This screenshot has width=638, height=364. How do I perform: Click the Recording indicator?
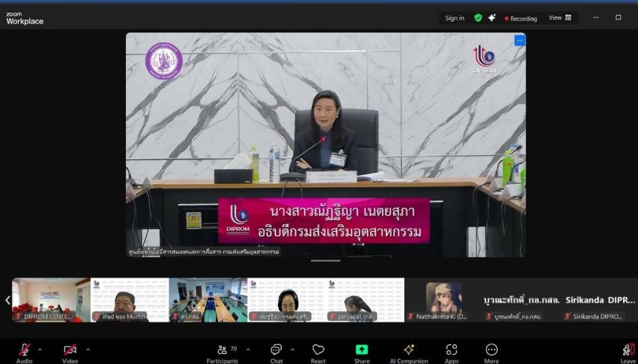click(520, 18)
